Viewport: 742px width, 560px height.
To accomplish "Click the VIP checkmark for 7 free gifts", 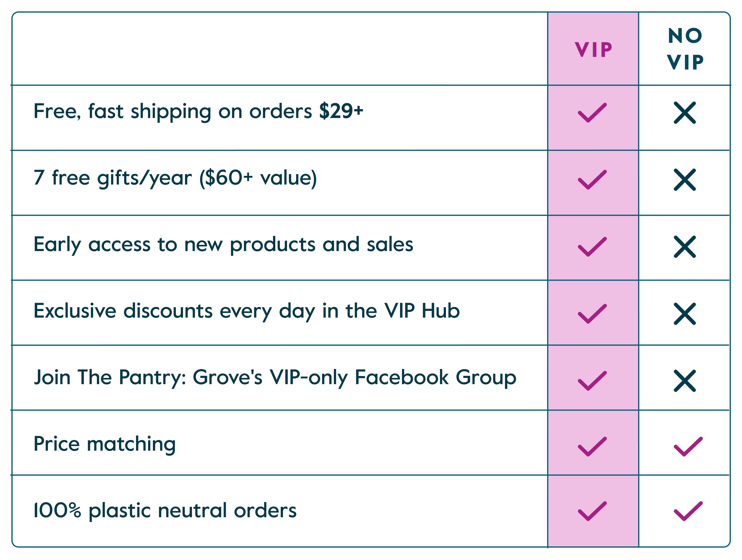I will [592, 180].
